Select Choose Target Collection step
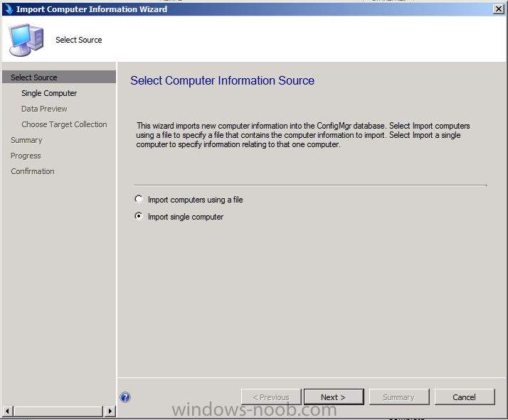The height and width of the screenshot is (420, 508). pos(64,124)
